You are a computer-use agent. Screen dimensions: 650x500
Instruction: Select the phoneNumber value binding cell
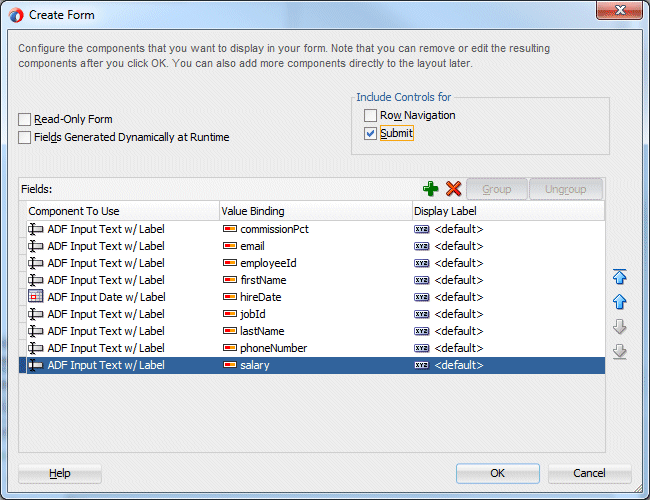tap(315, 348)
